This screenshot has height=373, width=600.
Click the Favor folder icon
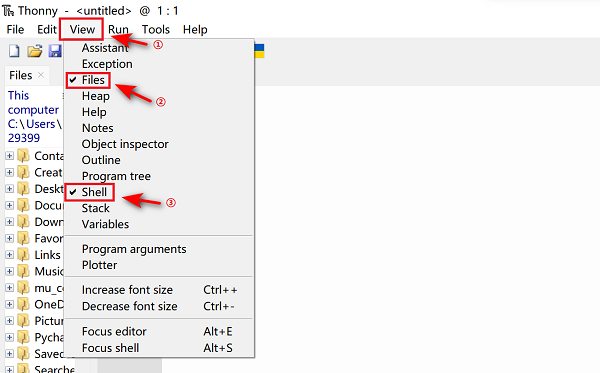(x=24, y=238)
